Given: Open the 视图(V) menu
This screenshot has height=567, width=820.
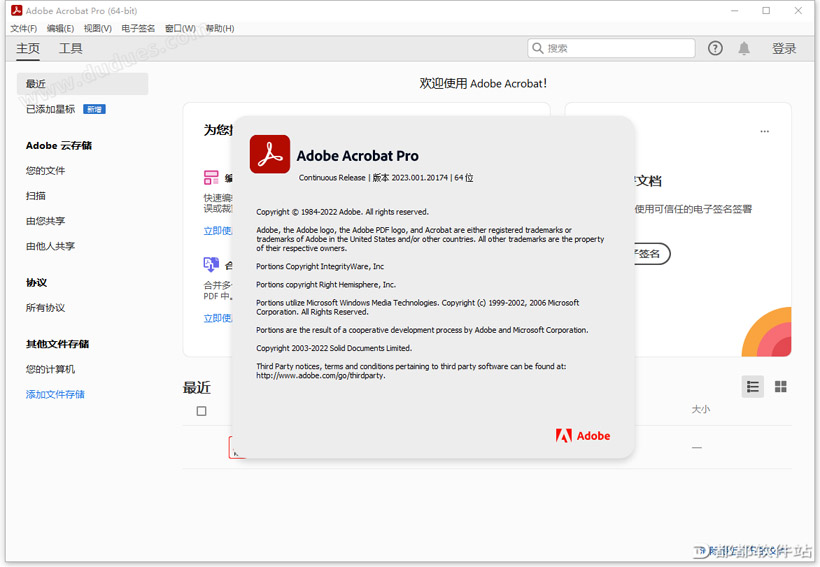Looking at the screenshot, I should 98,28.
